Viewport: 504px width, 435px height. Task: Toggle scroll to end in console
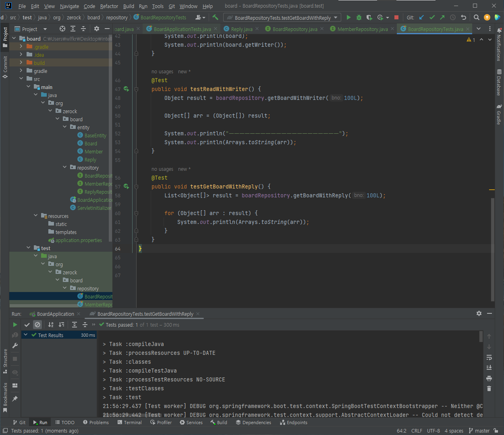click(489, 367)
